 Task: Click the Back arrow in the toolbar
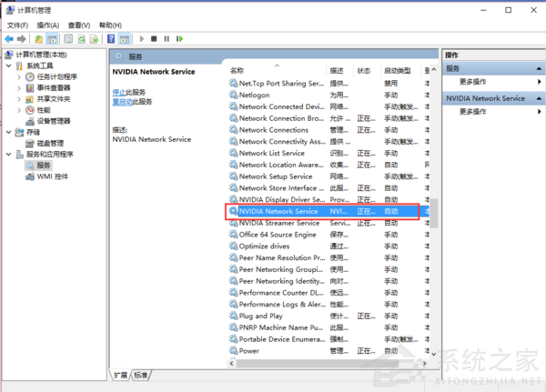coord(9,39)
